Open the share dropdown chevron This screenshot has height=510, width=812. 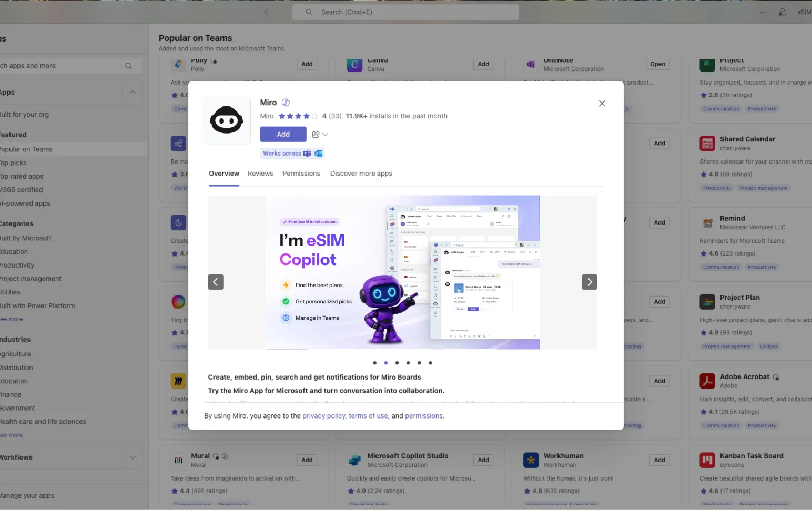(x=326, y=135)
